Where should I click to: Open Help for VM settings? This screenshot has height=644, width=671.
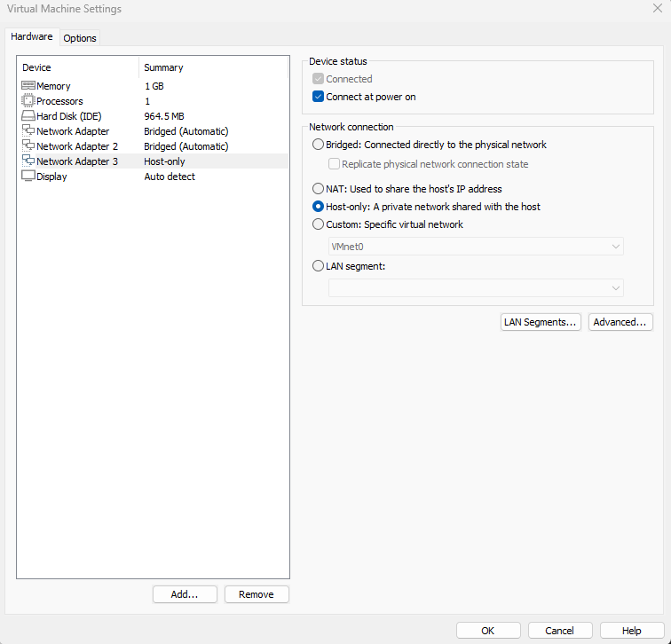632,631
